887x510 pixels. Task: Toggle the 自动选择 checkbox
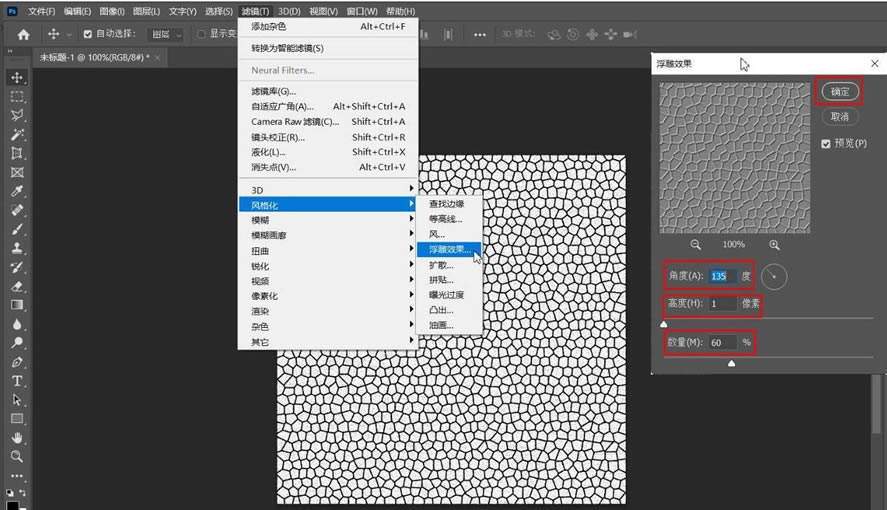tap(88, 34)
